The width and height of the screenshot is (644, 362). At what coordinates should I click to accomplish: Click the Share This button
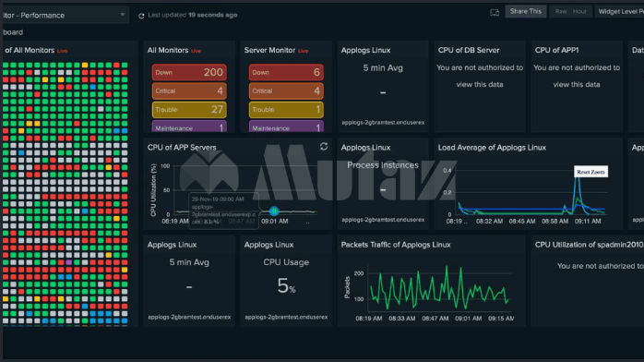pos(525,11)
